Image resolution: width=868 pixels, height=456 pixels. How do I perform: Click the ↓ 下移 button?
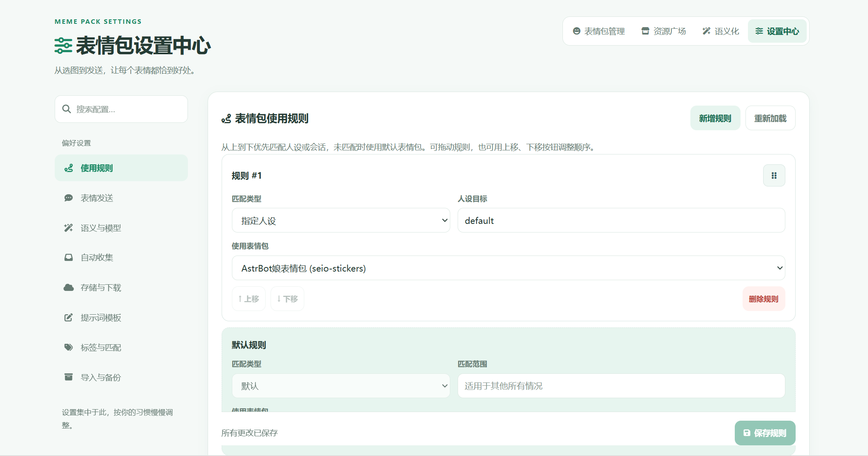287,299
